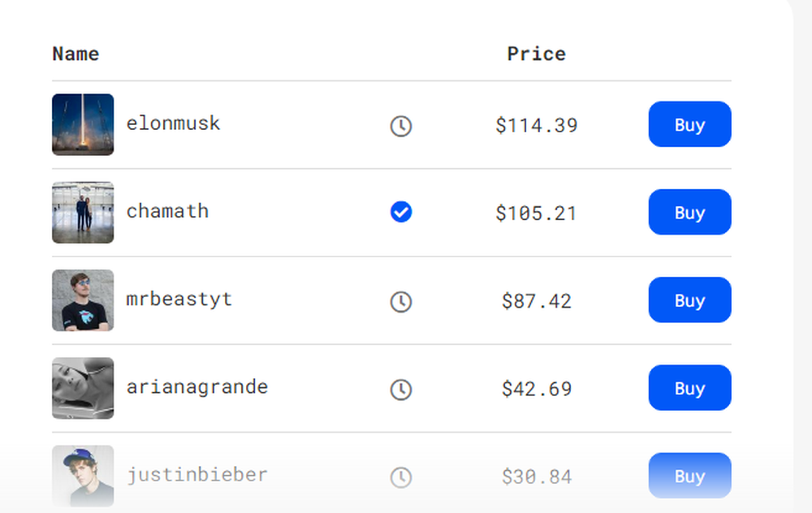This screenshot has width=812, height=513.
Task: Click the pending clock icon for arianagrande
Action: coord(401,390)
